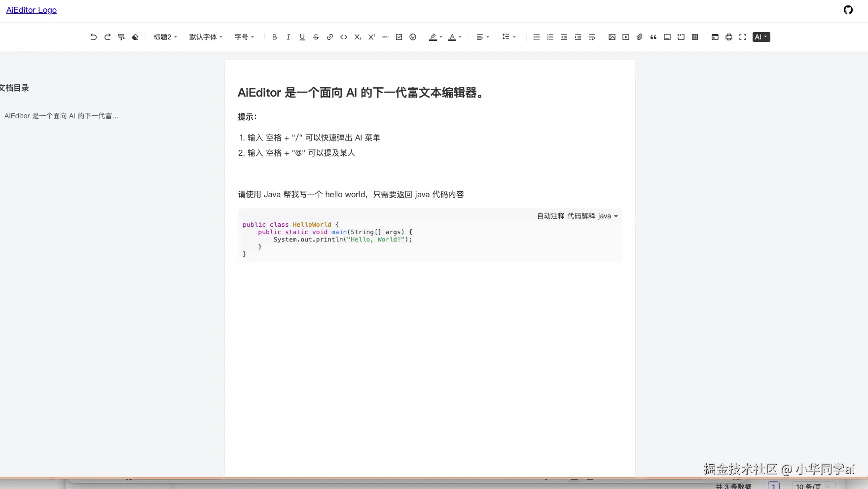Insert a task list checkbox
The width and height of the screenshot is (868, 489).
399,37
